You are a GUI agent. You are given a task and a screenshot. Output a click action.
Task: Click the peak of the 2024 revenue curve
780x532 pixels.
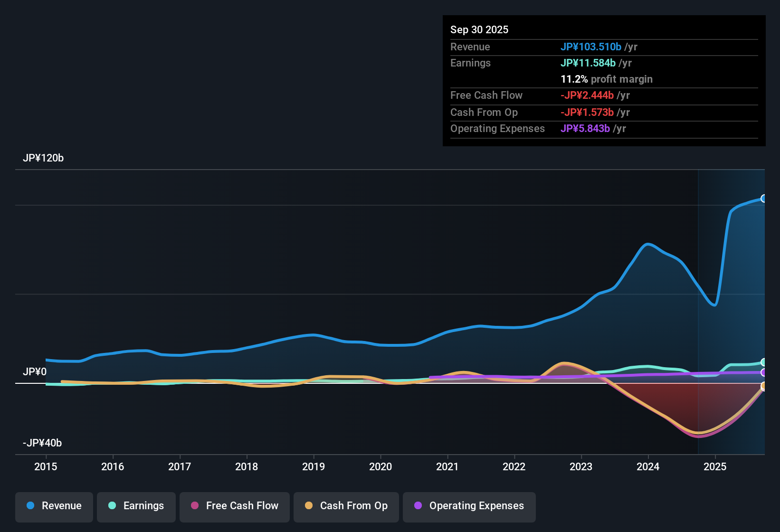(648, 244)
